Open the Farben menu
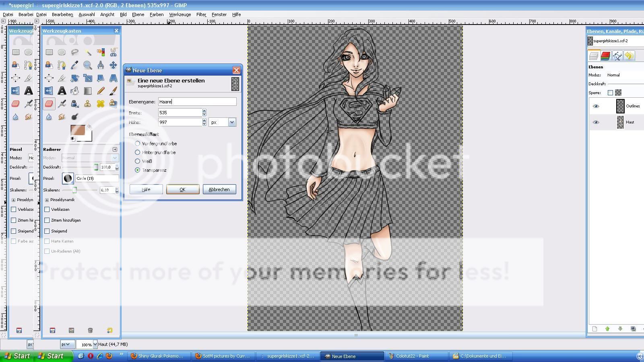 click(x=157, y=14)
